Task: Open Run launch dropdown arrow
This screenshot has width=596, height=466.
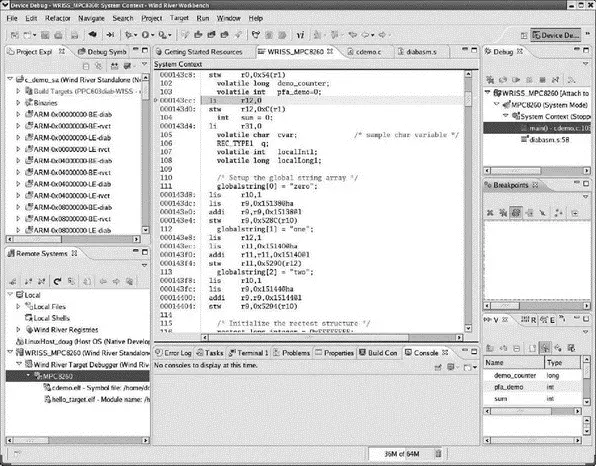Action: (x=153, y=35)
